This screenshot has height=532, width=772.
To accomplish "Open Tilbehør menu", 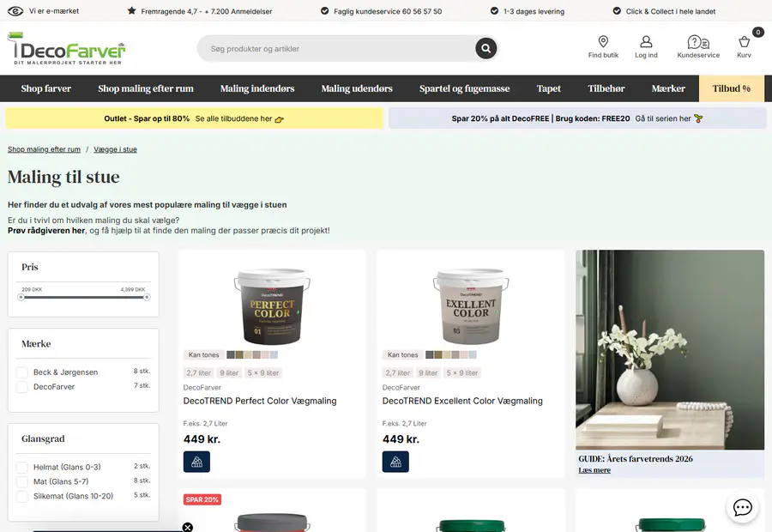I will [606, 88].
